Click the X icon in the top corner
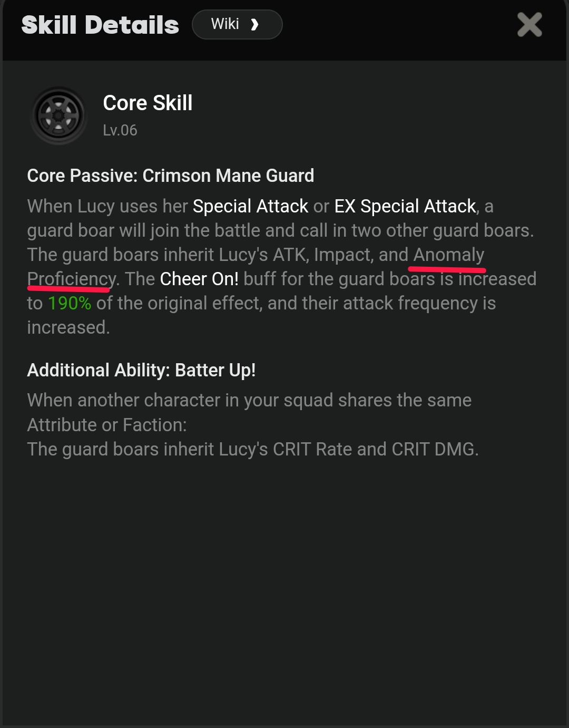Viewport: 569px width, 728px height. (x=530, y=24)
